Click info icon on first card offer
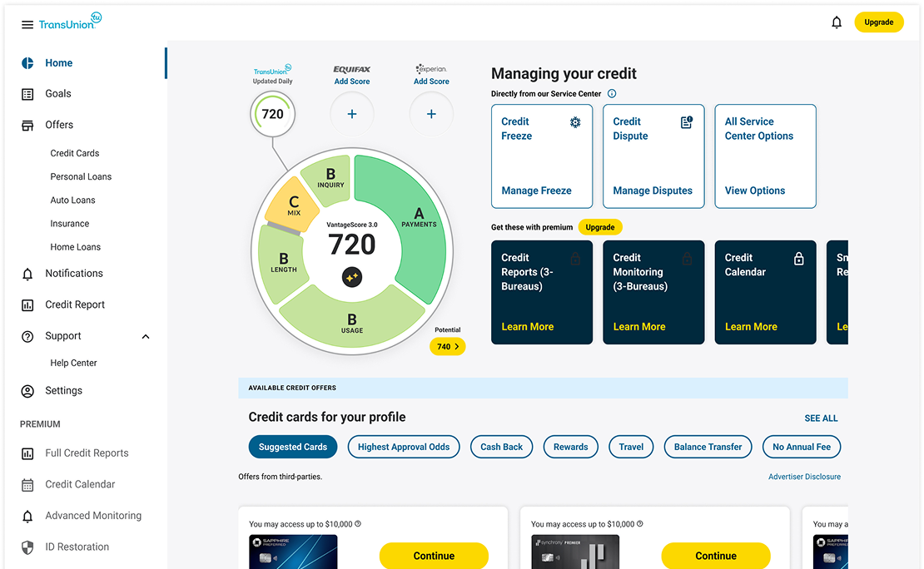924x569 pixels. pos(358,523)
